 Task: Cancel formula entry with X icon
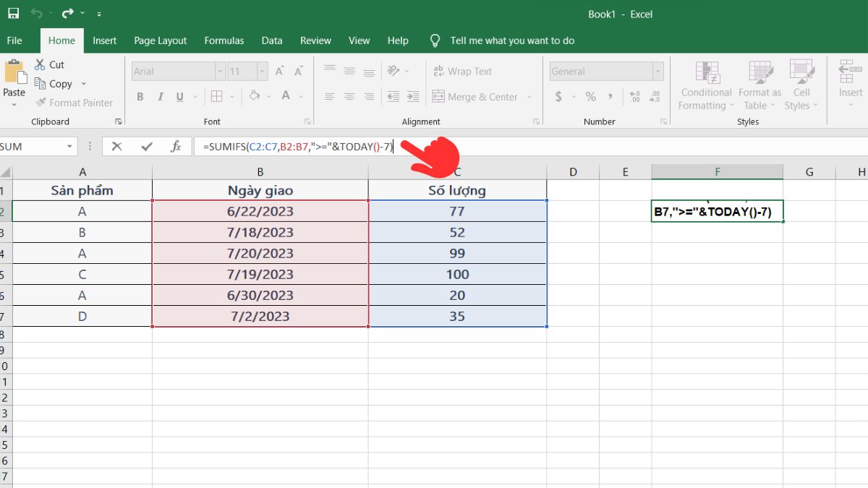pyautogui.click(x=118, y=147)
